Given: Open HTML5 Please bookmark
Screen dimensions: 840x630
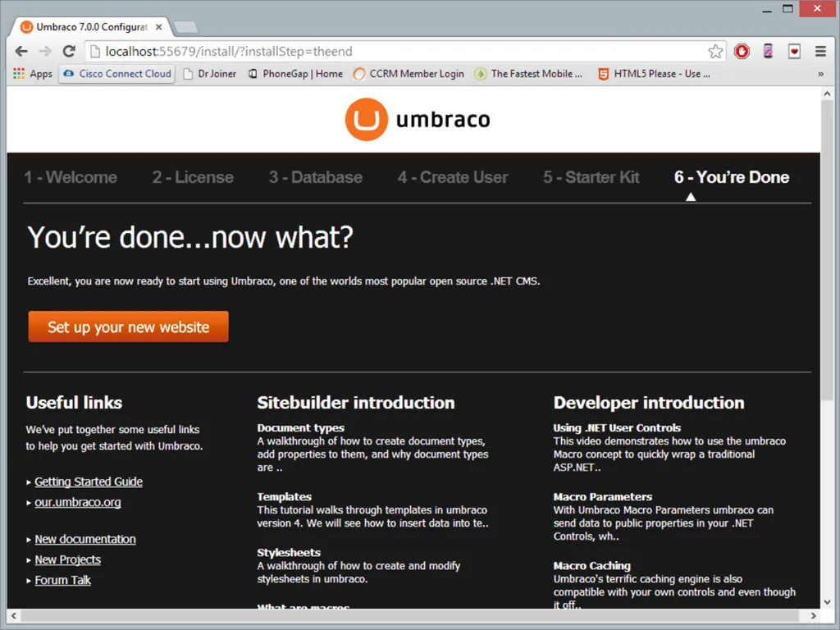Looking at the screenshot, I should click(654, 74).
